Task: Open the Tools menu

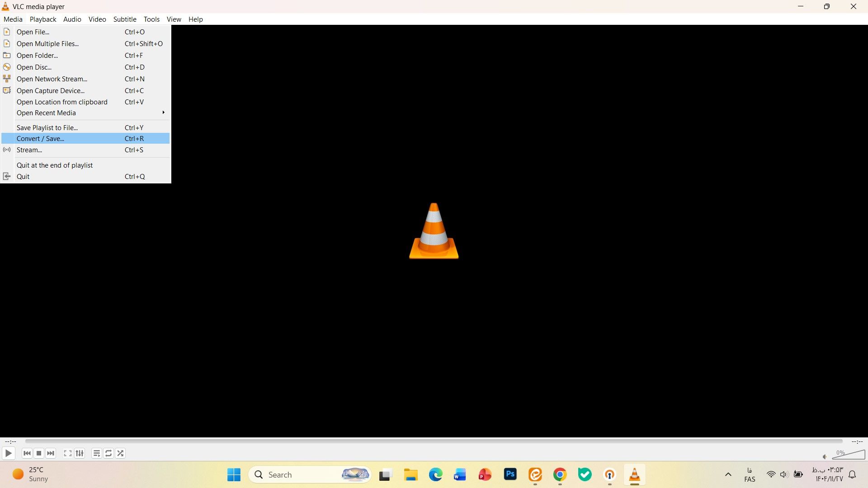Action: pyautogui.click(x=151, y=19)
